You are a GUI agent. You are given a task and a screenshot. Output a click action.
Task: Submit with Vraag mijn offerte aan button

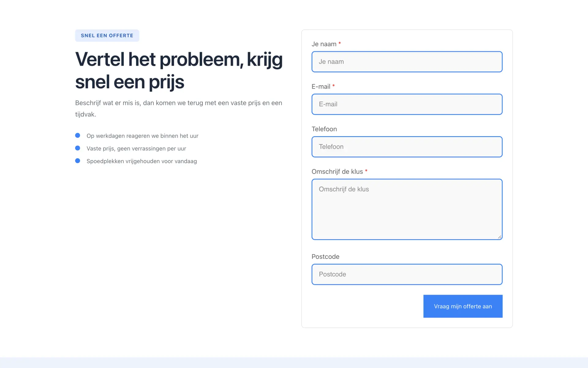[463, 306]
